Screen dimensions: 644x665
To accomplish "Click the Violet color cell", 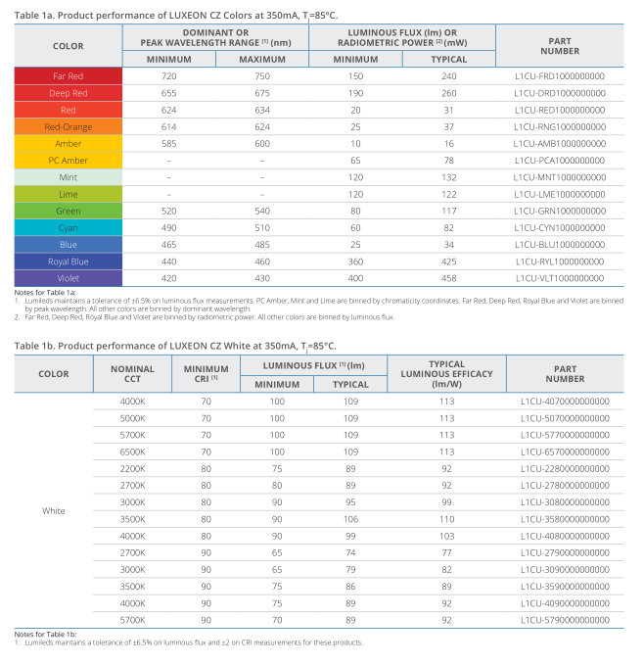I will (x=69, y=278).
